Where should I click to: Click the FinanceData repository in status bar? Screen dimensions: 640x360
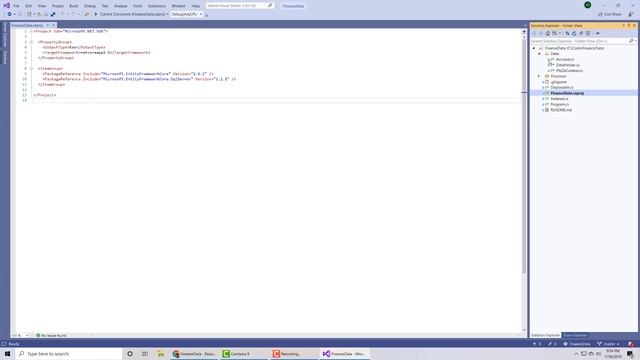pyautogui.click(x=577, y=344)
